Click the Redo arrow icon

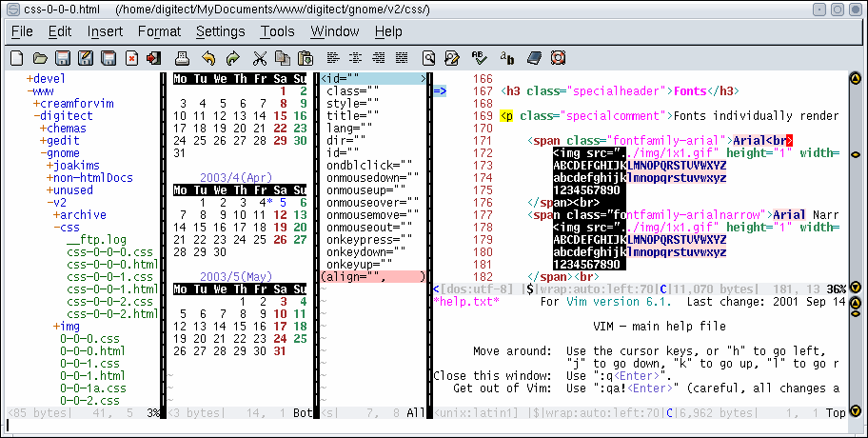pos(232,59)
